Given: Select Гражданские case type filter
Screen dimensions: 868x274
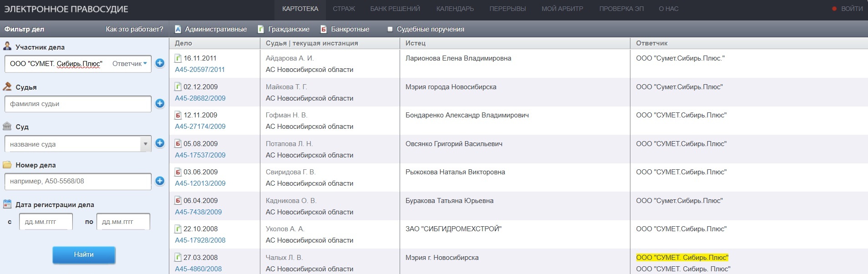Looking at the screenshot, I should (x=284, y=29).
